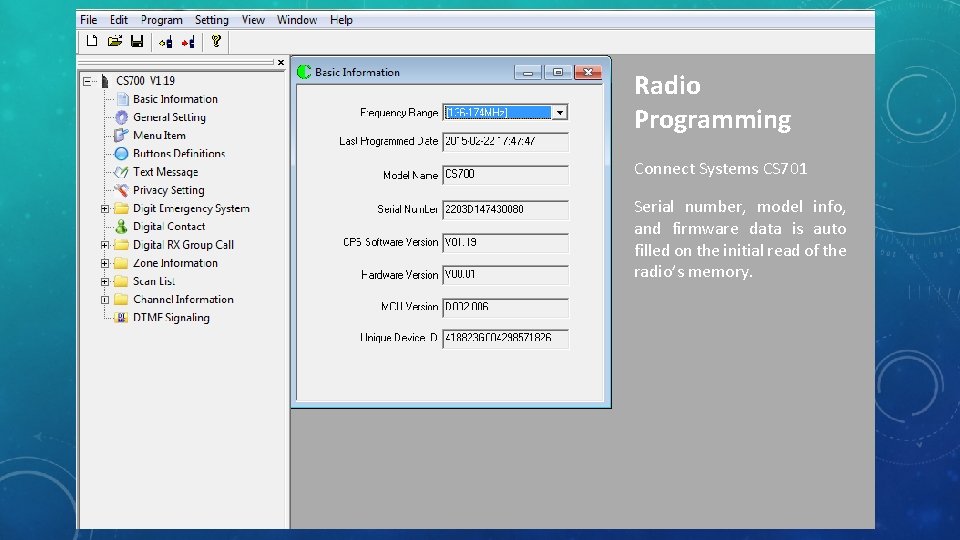Screen dimensions: 960x540
Task: Click the Last Programmed Date field
Action: click(x=506, y=141)
